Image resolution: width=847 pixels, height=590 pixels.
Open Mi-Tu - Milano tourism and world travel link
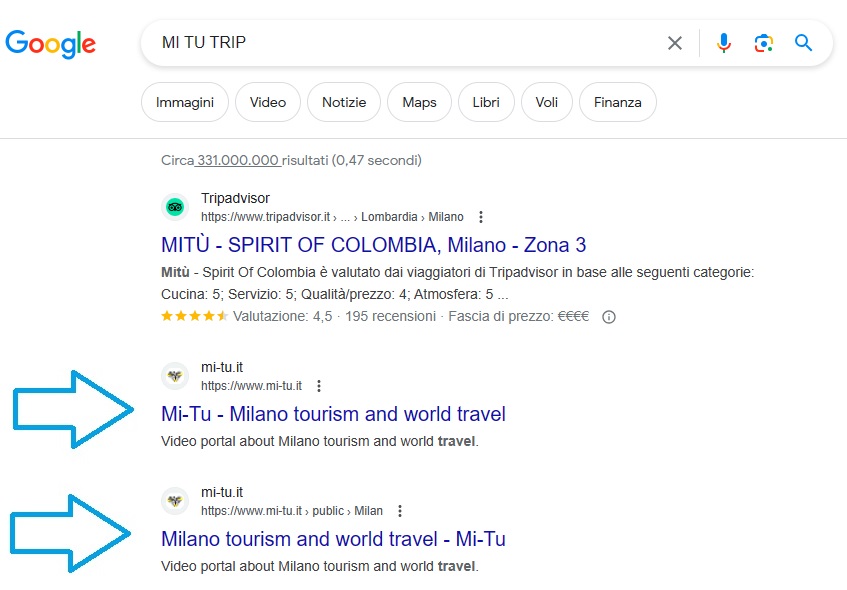(x=333, y=414)
